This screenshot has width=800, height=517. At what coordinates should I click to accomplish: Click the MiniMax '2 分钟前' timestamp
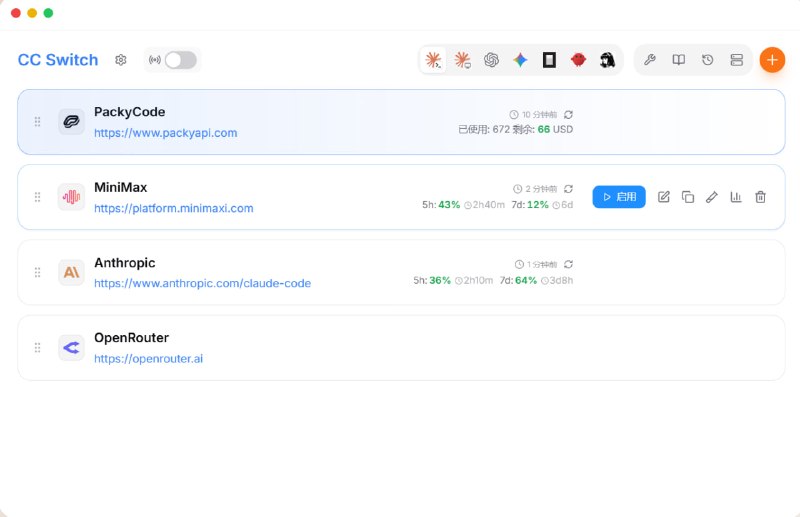coord(541,189)
